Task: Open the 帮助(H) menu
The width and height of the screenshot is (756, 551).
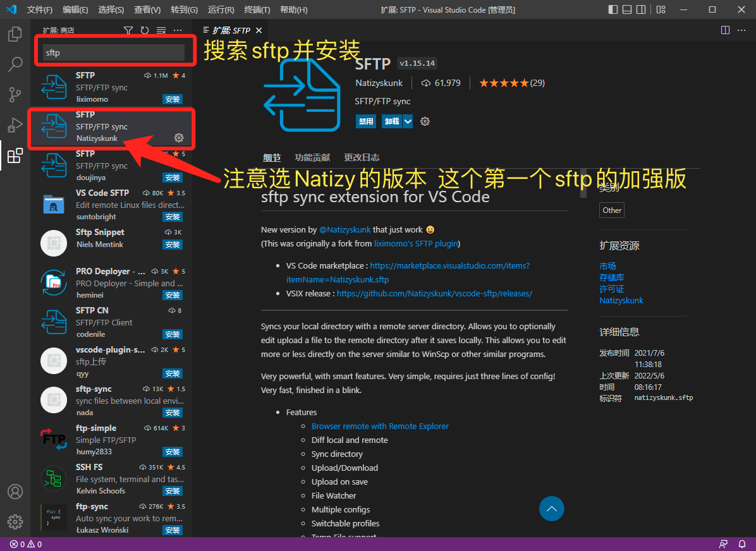Action: point(294,9)
